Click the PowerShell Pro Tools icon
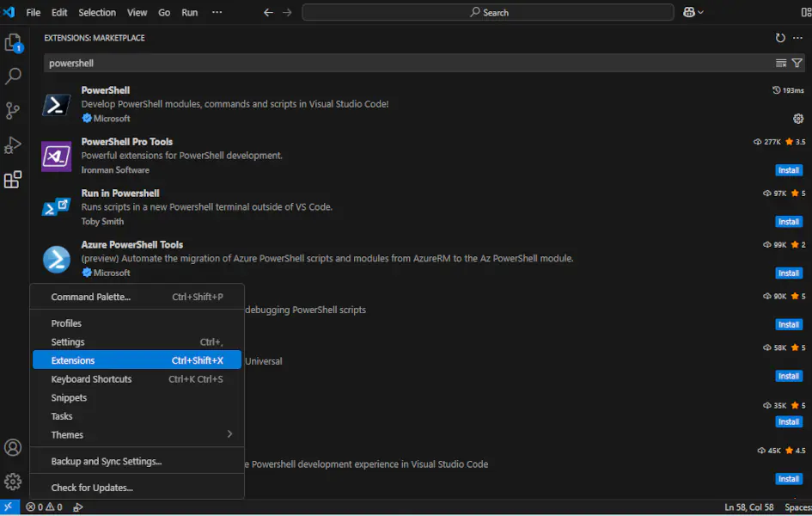 pyautogui.click(x=57, y=157)
